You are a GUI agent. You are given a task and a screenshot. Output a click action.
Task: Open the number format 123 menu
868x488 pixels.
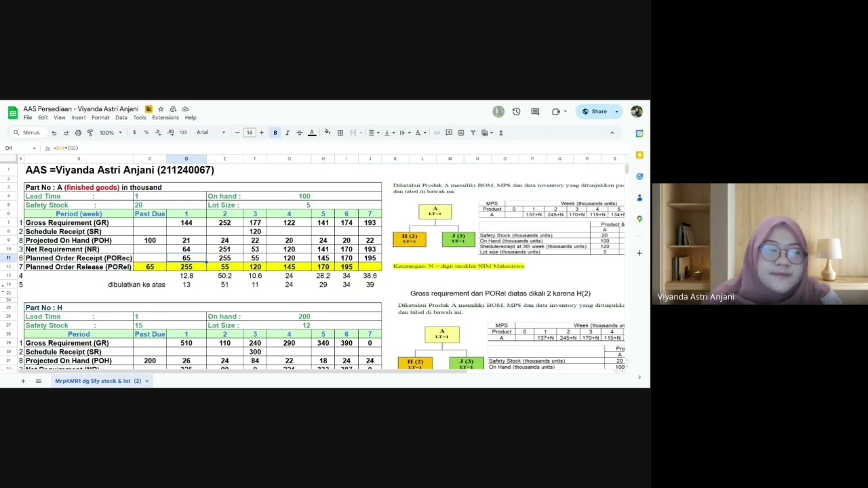(x=183, y=133)
